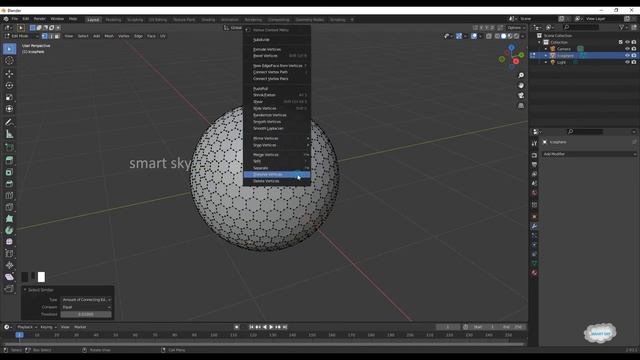
Task: Select the Cursor tool
Action: click(9, 61)
